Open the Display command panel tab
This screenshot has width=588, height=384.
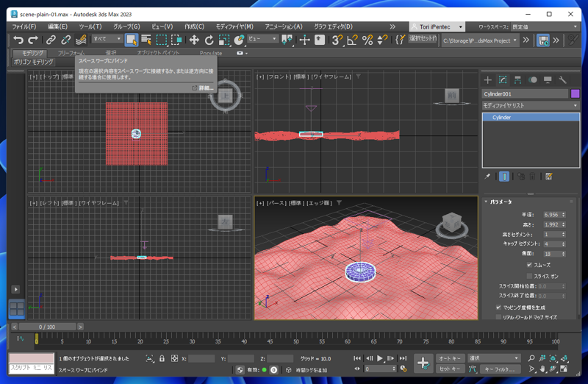(x=548, y=79)
